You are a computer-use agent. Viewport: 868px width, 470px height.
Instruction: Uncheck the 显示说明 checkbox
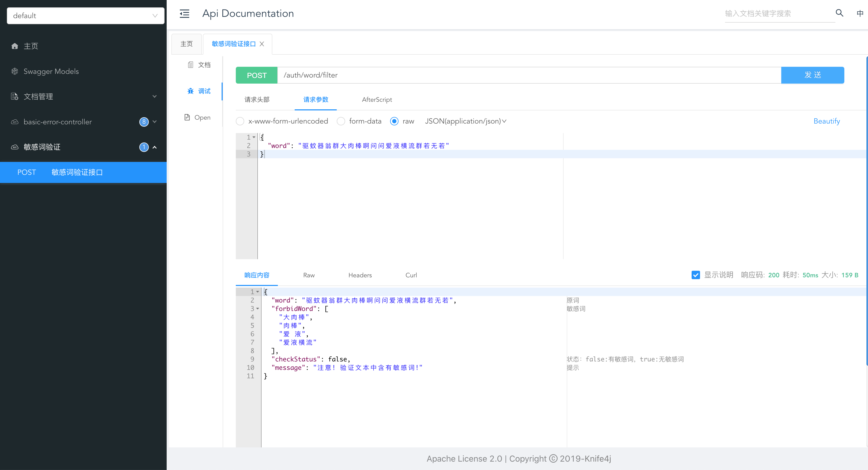(696, 275)
